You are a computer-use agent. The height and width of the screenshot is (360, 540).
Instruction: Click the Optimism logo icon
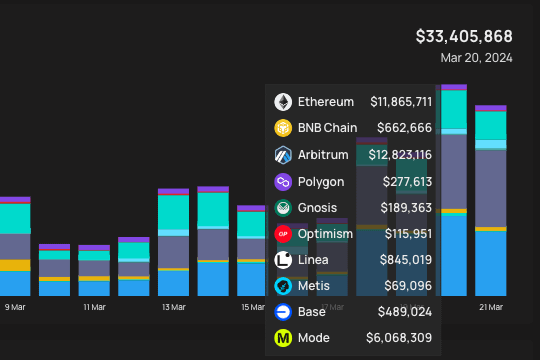coord(283,234)
